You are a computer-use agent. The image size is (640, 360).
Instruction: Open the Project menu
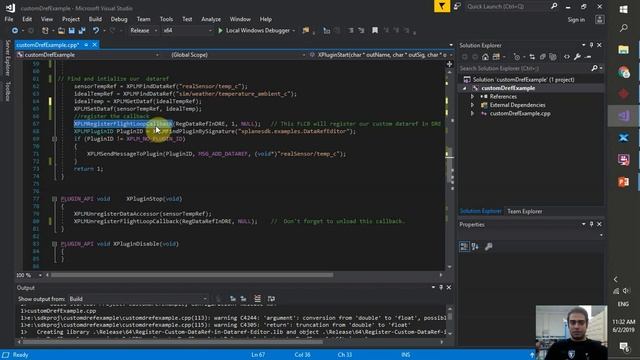tap(71, 19)
